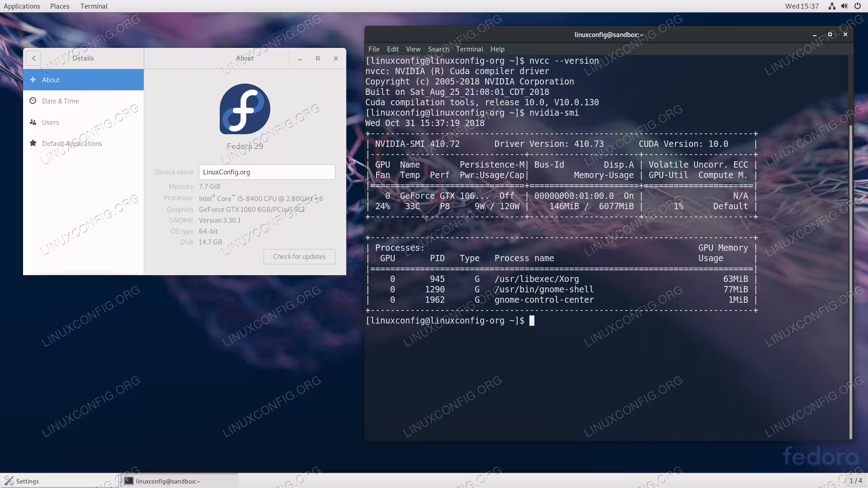Image resolution: width=868 pixels, height=488 pixels.
Task: Click the Memory value 7.7 GiB
Action: click(x=210, y=187)
